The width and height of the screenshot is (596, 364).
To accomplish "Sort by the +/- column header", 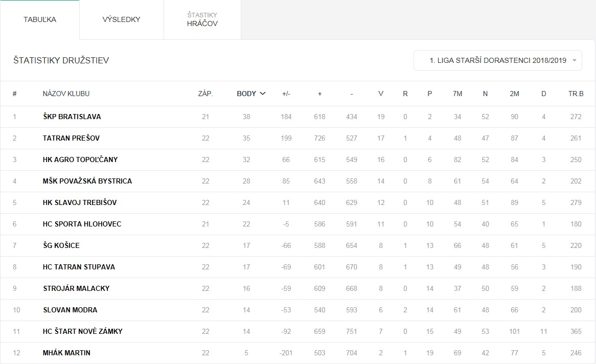I will click(286, 94).
